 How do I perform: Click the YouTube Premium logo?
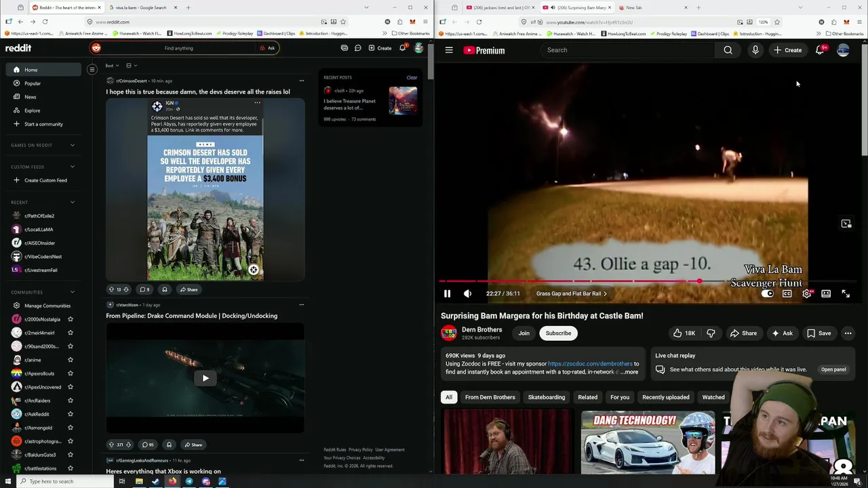(x=484, y=50)
